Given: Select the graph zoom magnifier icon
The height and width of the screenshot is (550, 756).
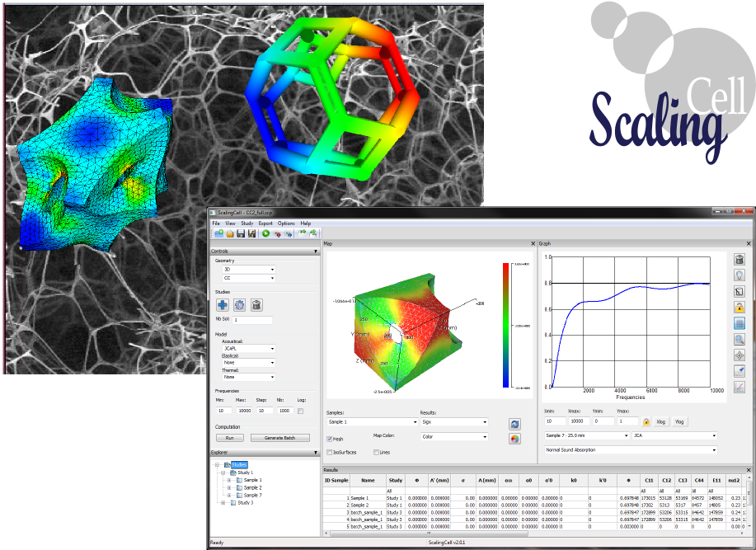Looking at the screenshot, I should (x=740, y=340).
